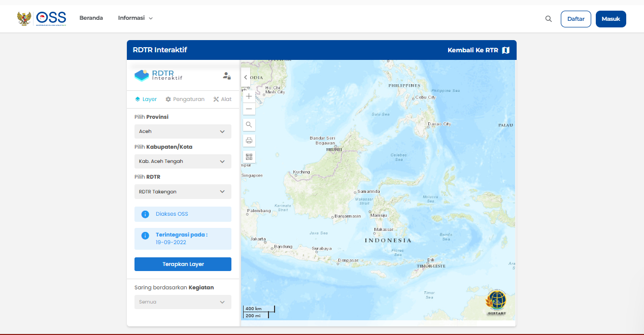The image size is (644, 335).
Task: Open the map search magnifier tool
Action: [x=249, y=124]
